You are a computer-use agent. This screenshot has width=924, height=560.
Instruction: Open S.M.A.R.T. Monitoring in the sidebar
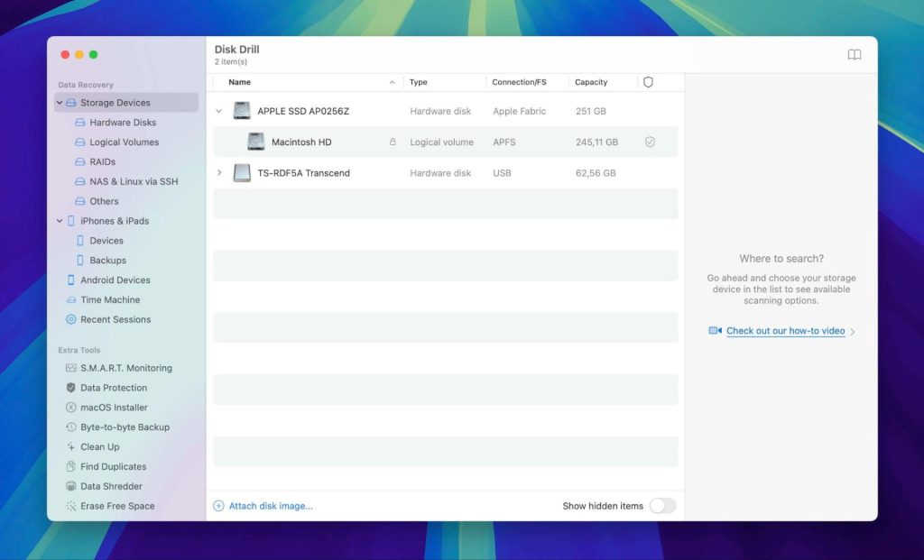click(x=125, y=368)
